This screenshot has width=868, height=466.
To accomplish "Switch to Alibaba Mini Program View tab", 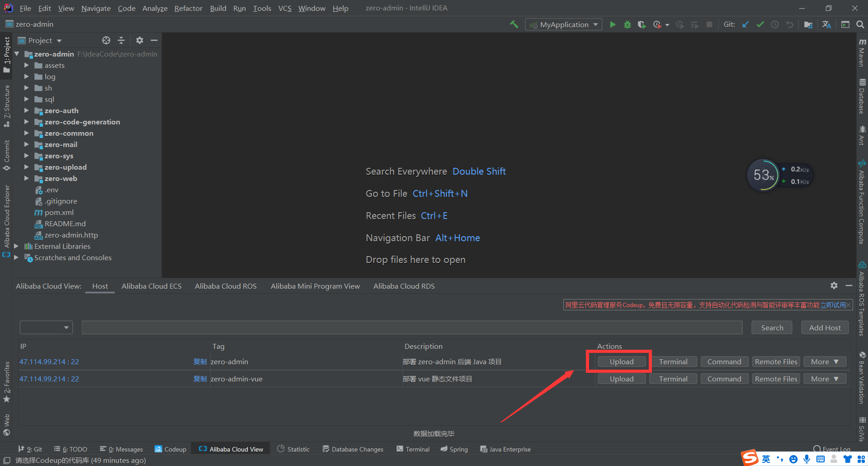I will click(315, 286).
